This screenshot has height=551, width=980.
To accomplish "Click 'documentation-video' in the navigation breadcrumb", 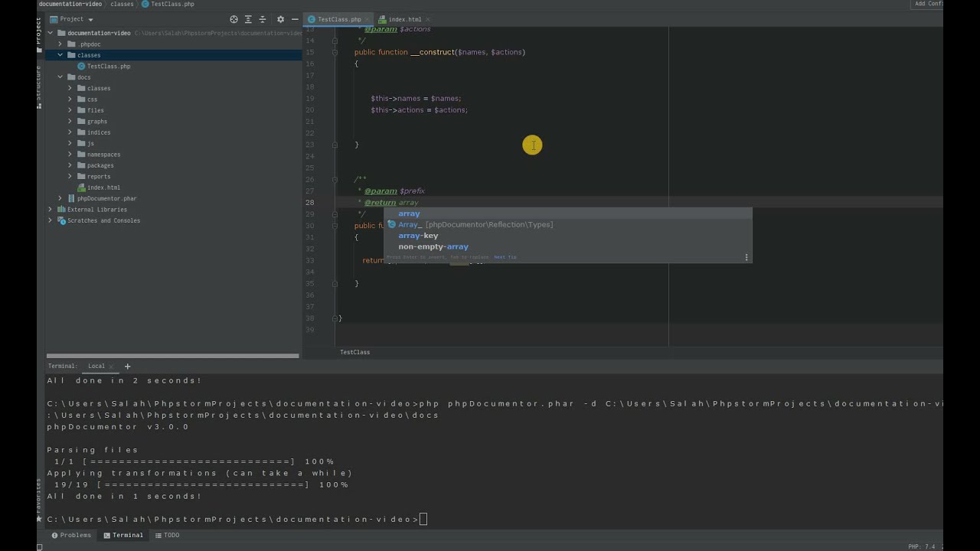I will (x=70, y=4).
